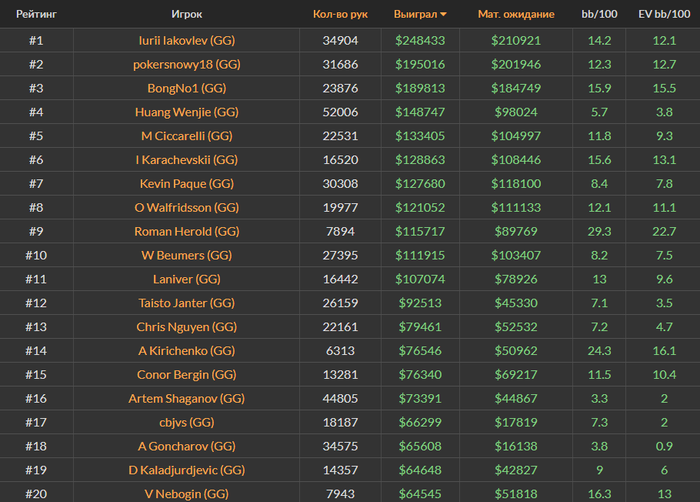The width and height of the screenshot is (700, 502).
Task: Sort by EV bb/100 column header
Action: (x=664, y=14)
